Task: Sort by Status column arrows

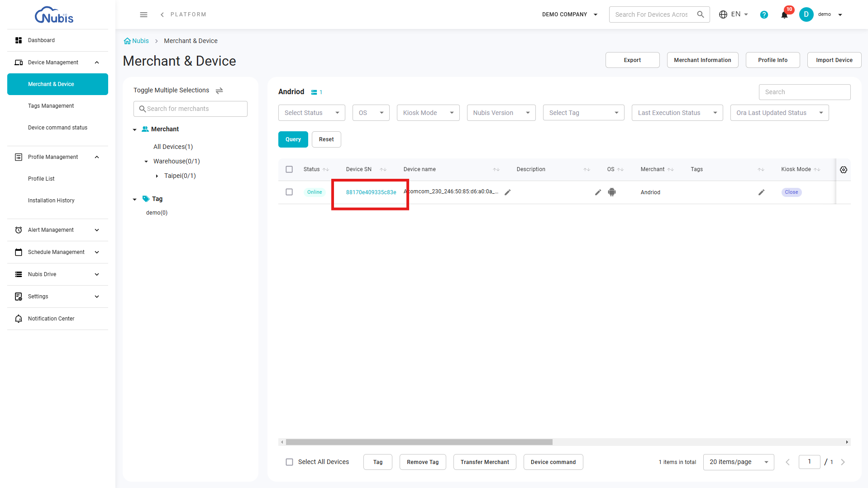Action: (x=326, y=170)
